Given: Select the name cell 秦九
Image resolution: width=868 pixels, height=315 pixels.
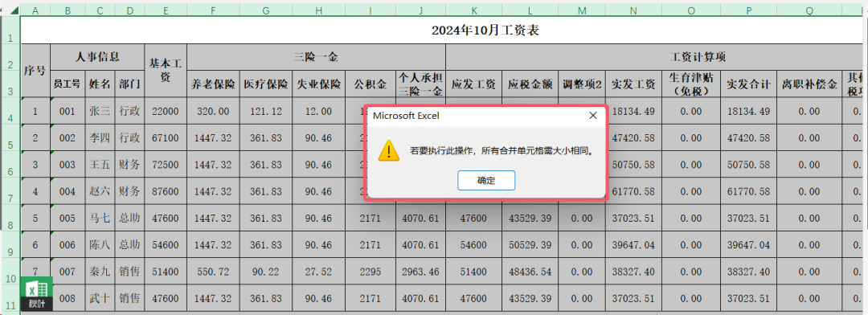Looking at the screenshot, I should (x=100, y=272).
